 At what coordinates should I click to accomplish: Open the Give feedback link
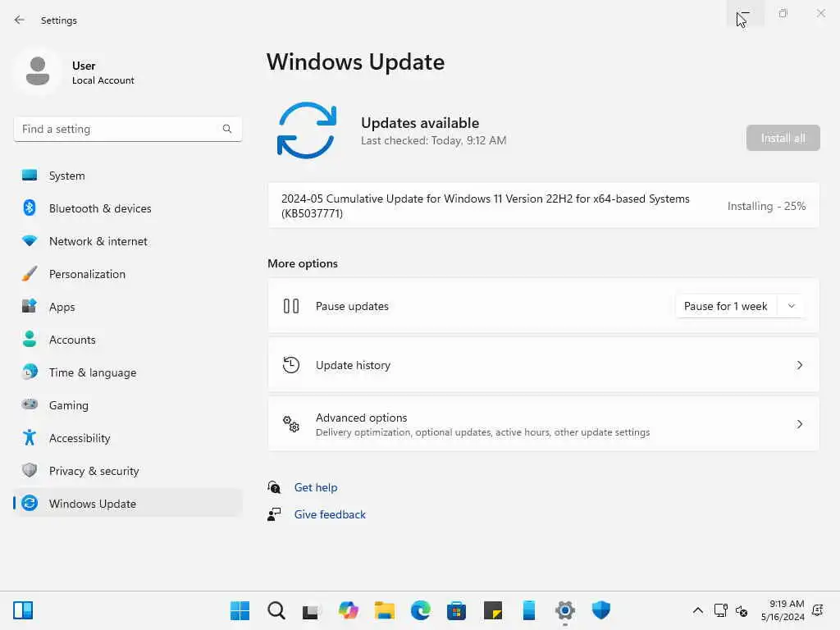(x=330, y=514)
